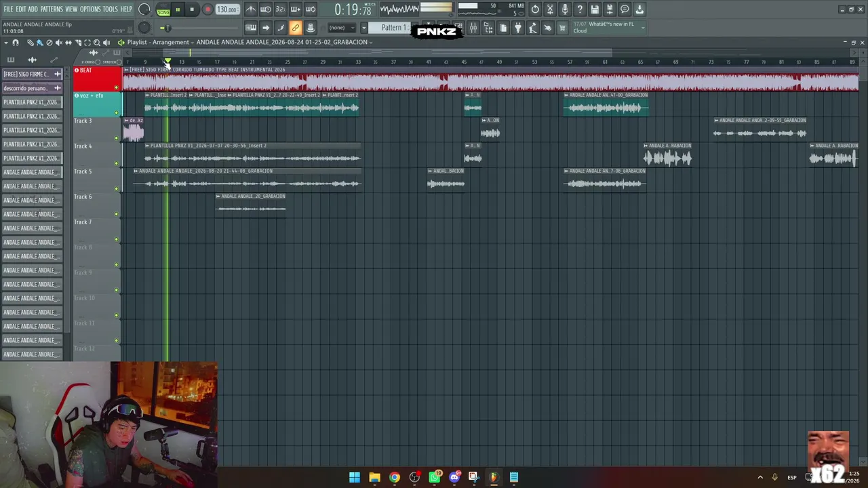Toggle Song/Pattern playback mode
The width and height of the screenshot is (868, 488).
coord(163,10)
